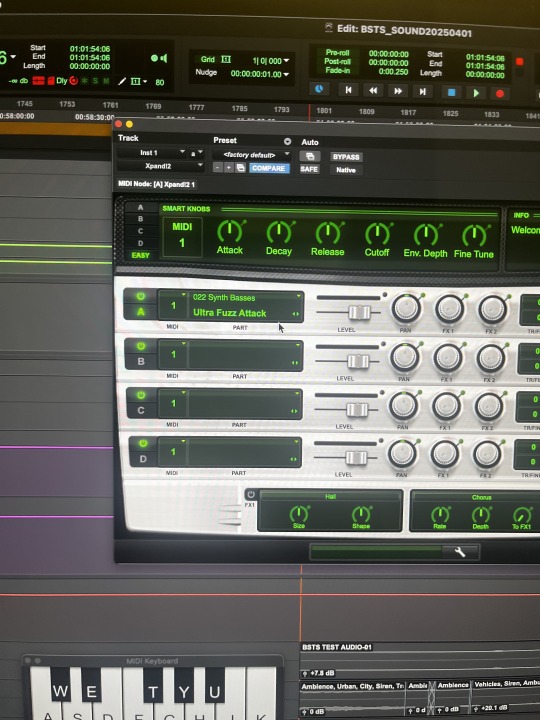The width and height of the screenshot is (540, 720).
Task: Click the Fine Tune smart knob
Action: pos(474,236)
